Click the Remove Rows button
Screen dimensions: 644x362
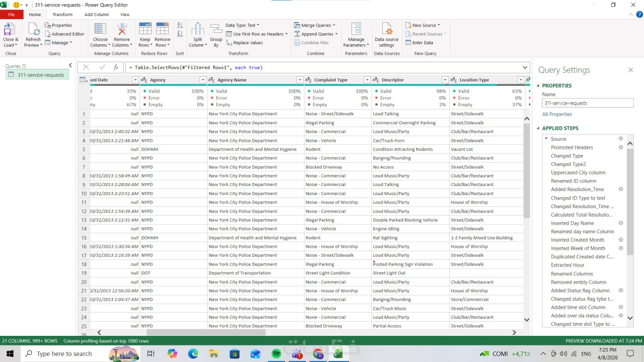click(163, 35)
